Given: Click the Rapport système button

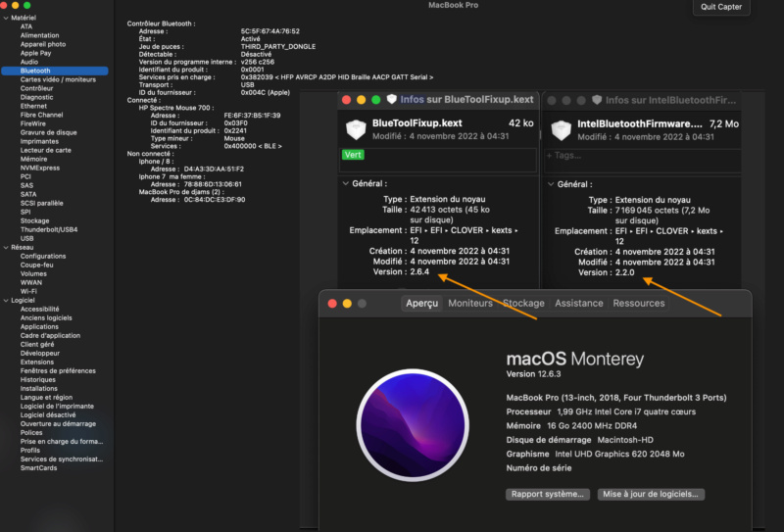Looking at the screenshot, I should [x=548, y=494].
